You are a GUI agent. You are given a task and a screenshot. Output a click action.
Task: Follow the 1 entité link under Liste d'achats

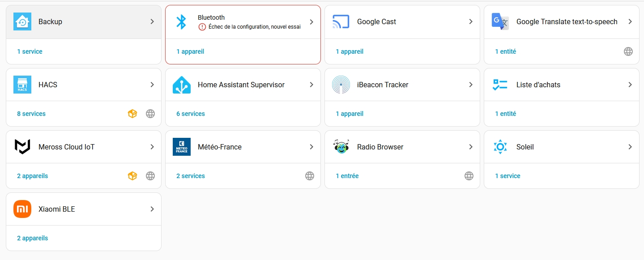tap(505, 114)
